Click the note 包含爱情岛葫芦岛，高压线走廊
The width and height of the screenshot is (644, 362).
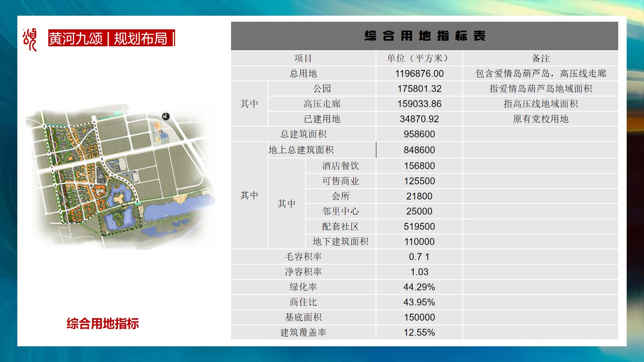click(x=541, y=74)
